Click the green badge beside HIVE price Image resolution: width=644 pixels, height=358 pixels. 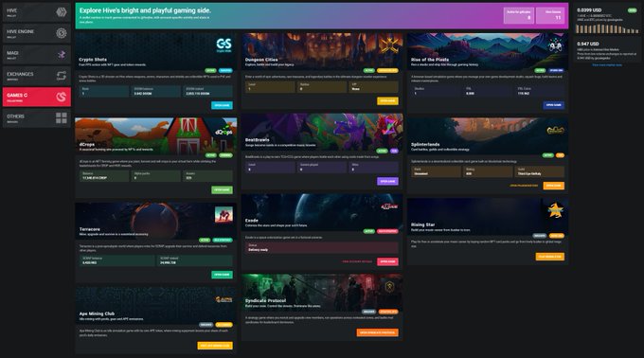632,9
